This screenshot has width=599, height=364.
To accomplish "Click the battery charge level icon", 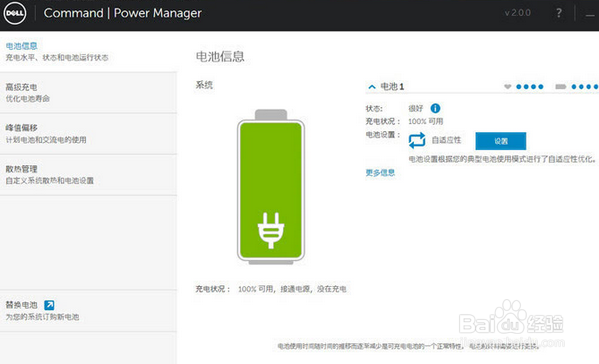I will (x=560, y=87).
